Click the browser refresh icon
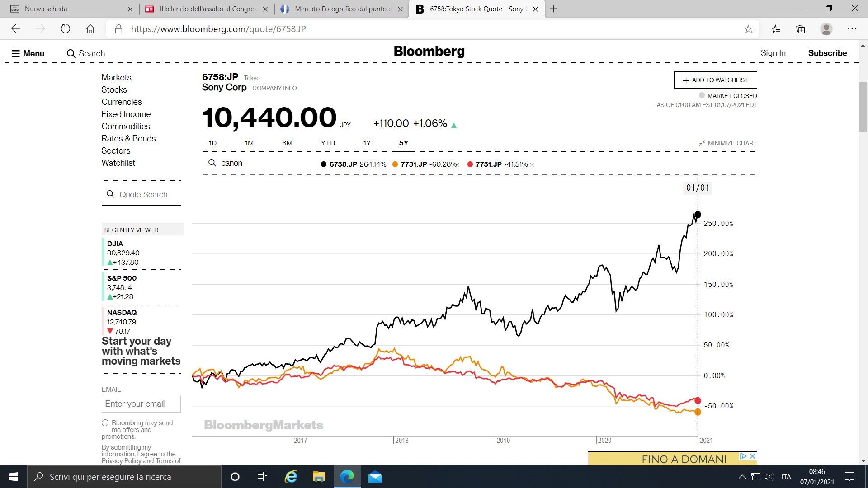This screenshot has height=488, width=868. [66, 29]
